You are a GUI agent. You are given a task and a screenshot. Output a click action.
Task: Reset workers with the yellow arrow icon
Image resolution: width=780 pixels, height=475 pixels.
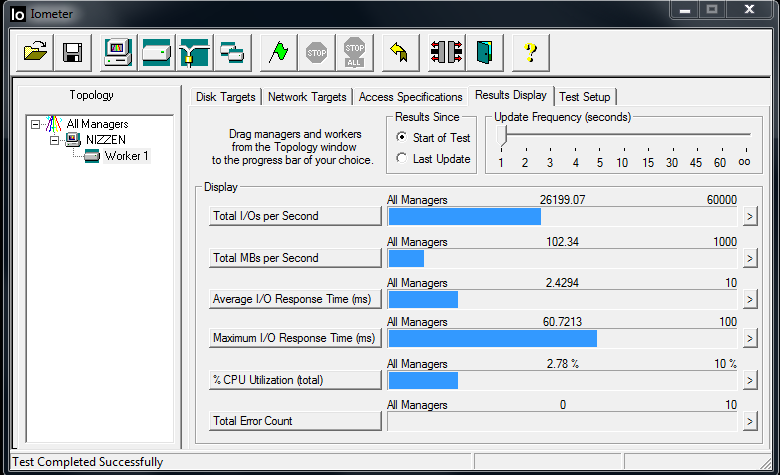[x=400, y=52]
